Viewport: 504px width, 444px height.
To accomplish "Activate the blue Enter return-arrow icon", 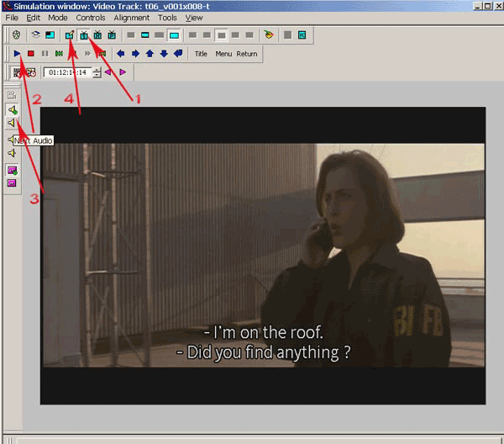I will click(x=178, y=54).
